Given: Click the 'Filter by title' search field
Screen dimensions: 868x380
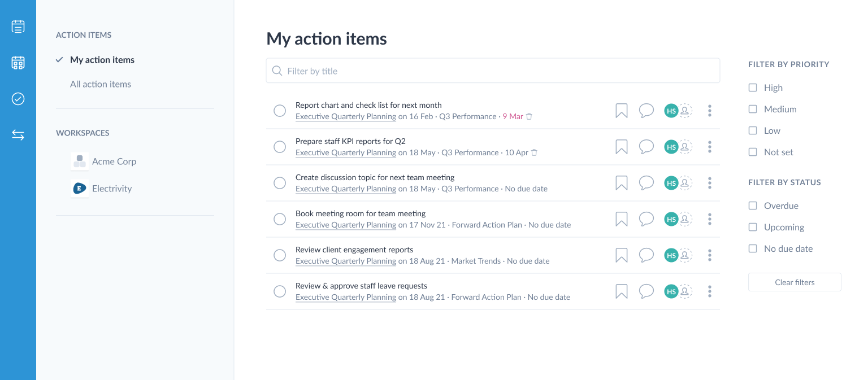Looking at the screenshot, I should (x=493, y=71).
